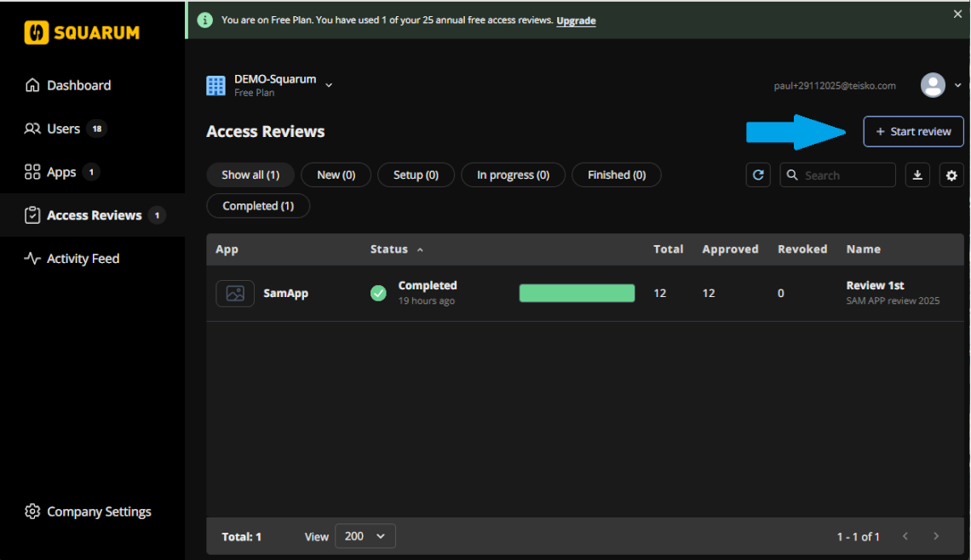Screen dimensions: 971x560
Task: Toggle the 'Completed (1)' filter chip
Action: (258, 205)
